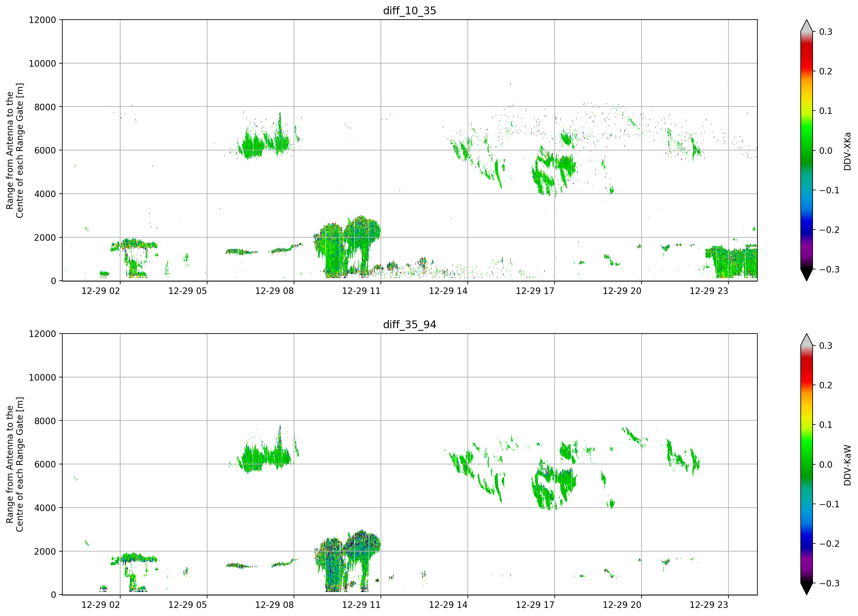This screenshot has width=858, height=616.
Task: Click '12-29 23' tick under diff_10_35 plot
Action: pyautogui.click(x=709, y=291)
